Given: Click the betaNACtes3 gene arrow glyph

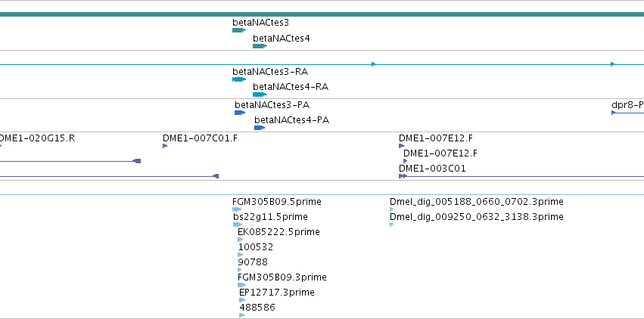Looking at the screenshot, I should [239, 30].
